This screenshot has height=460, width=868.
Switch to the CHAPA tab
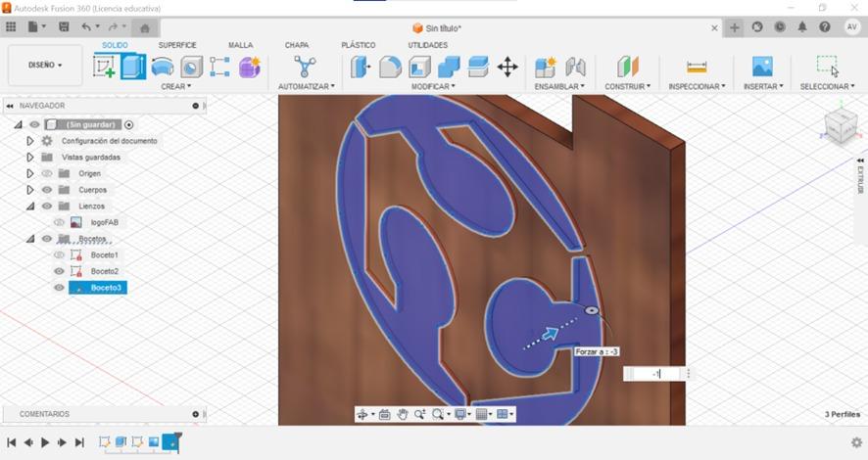point(297,45)
